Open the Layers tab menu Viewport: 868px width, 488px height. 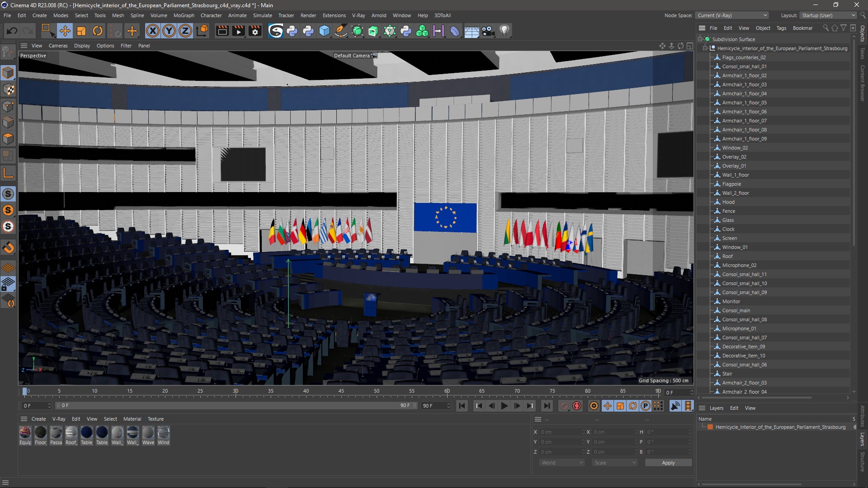[x=716, y=408]
